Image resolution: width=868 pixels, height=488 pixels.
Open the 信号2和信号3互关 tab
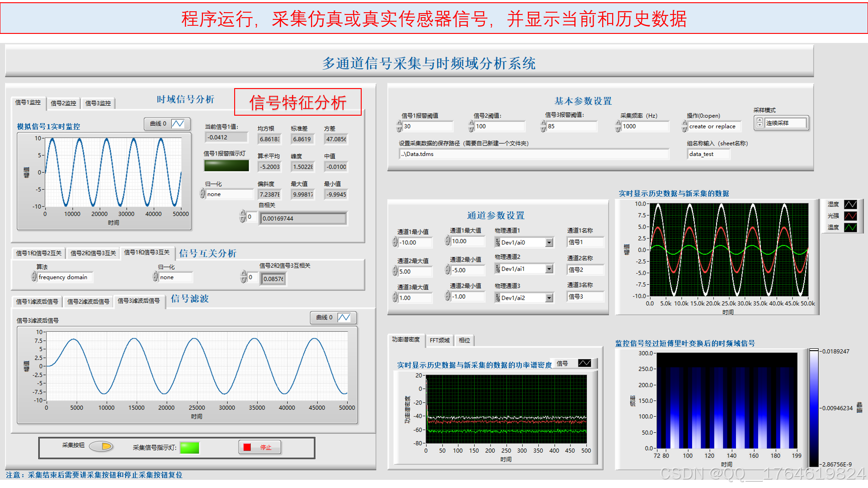[x=93, y=253]
